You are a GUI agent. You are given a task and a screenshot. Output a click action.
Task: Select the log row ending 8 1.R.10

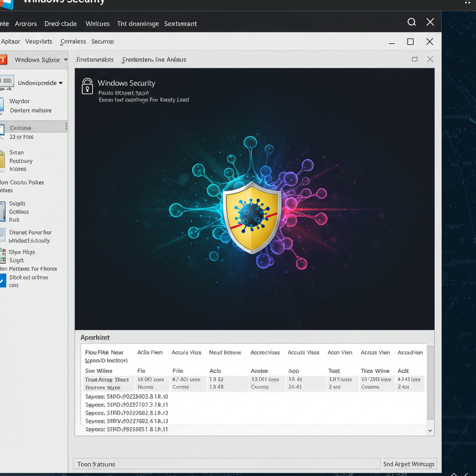(x=126, y=397)
